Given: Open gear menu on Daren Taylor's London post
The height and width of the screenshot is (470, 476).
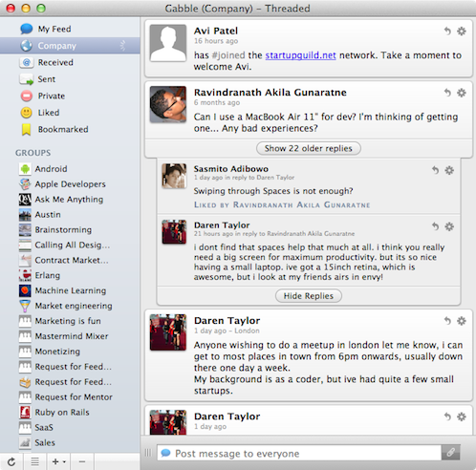Looking at the screenshot, I should [462, 321].
